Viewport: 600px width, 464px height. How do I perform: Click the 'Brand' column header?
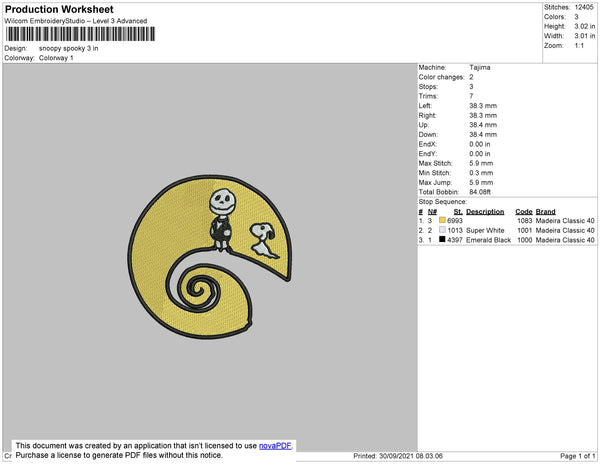(x=545, y=212)
